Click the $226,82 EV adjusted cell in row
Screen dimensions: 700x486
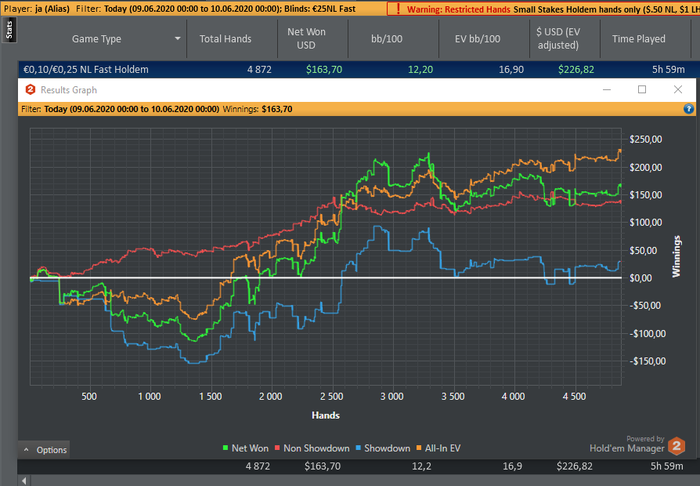point(576,70)
